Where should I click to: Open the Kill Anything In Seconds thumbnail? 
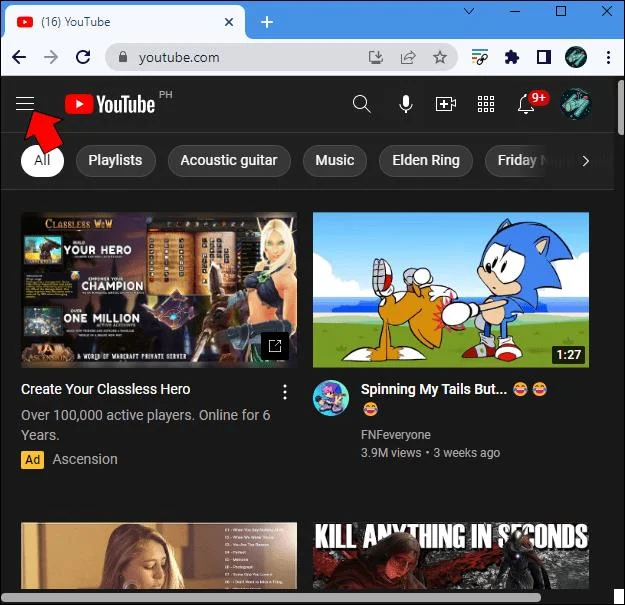click(x=451, y=556)
